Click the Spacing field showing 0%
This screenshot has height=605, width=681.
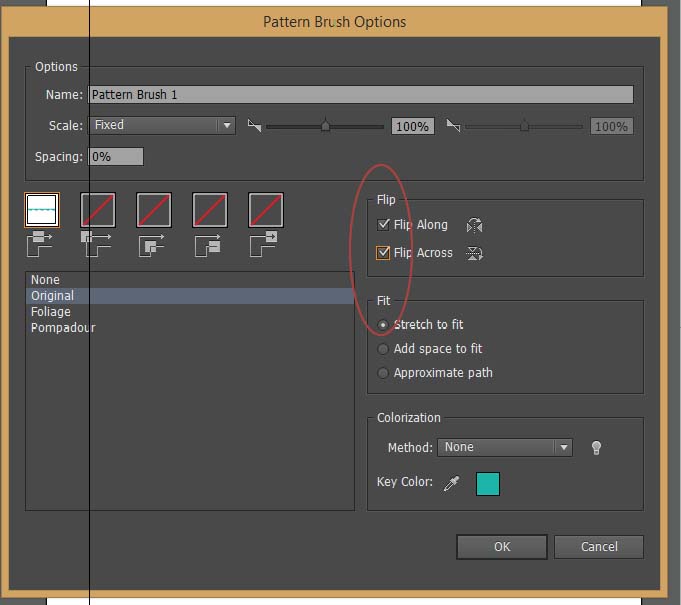116,157
